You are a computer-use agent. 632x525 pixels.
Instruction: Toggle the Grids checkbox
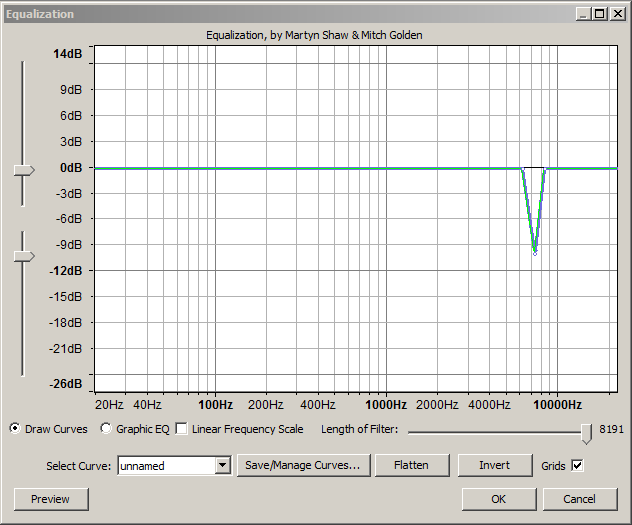[577, 465]
